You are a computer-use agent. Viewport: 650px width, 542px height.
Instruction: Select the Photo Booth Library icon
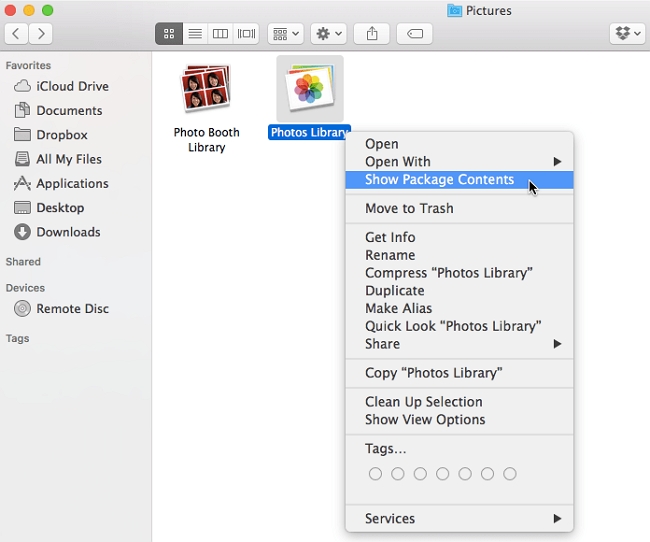click(206, 89)
